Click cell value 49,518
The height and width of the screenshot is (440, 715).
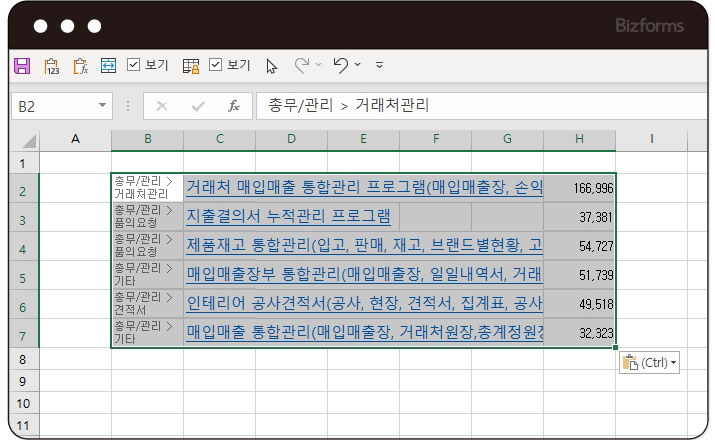coord(596,304)
